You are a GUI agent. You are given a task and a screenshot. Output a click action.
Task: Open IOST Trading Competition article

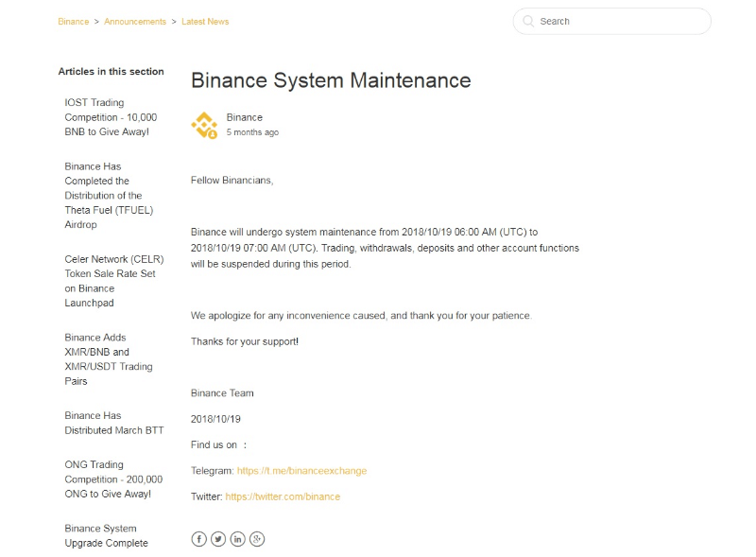(x=106, y=117)
